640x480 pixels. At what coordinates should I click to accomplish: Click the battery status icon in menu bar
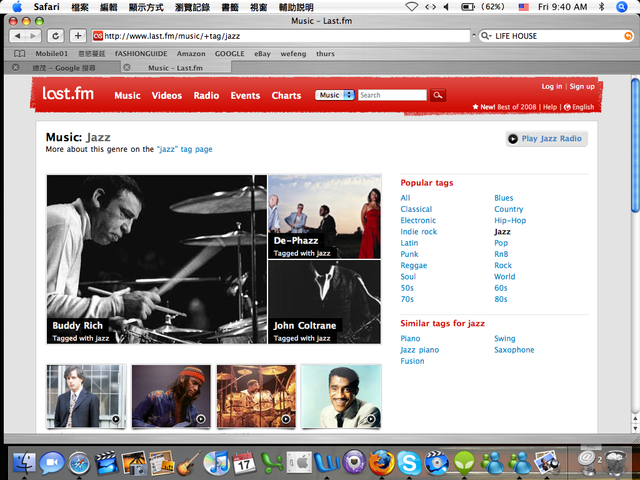coord(468,7)
